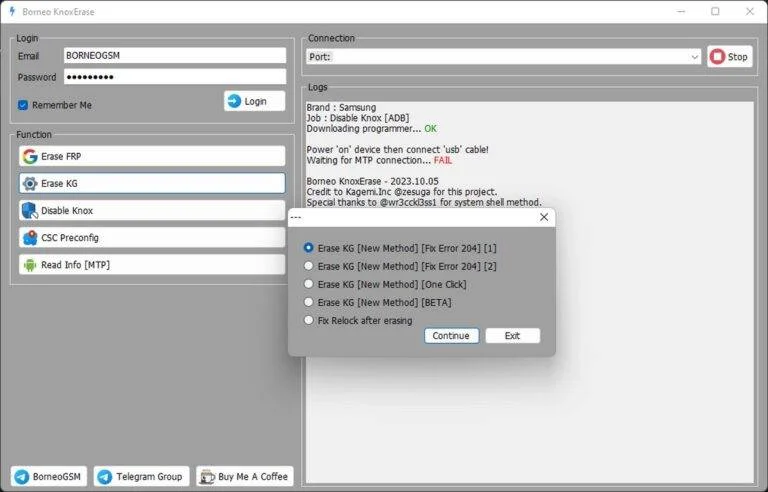Choose Erase KG [One Click] radio option
The width and height of the screenshot is (768, 492).
308,284
